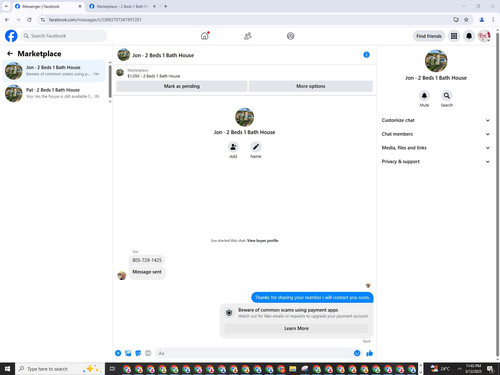Image resolution: width=500 pixels, height=375 pixels.
Task: Expand Customize chat section
Action: (x=436, y=120)
